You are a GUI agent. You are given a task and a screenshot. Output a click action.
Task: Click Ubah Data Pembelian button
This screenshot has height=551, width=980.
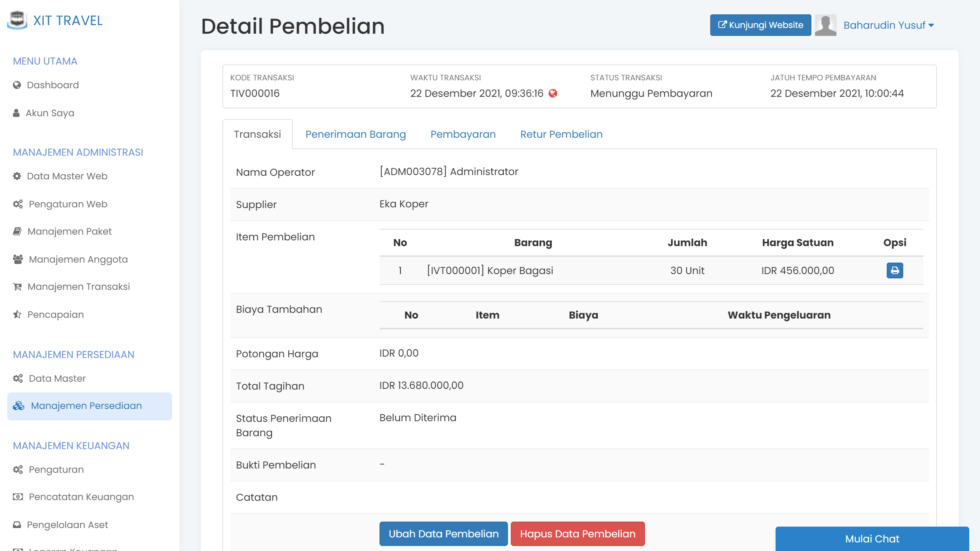click(443, 533)
